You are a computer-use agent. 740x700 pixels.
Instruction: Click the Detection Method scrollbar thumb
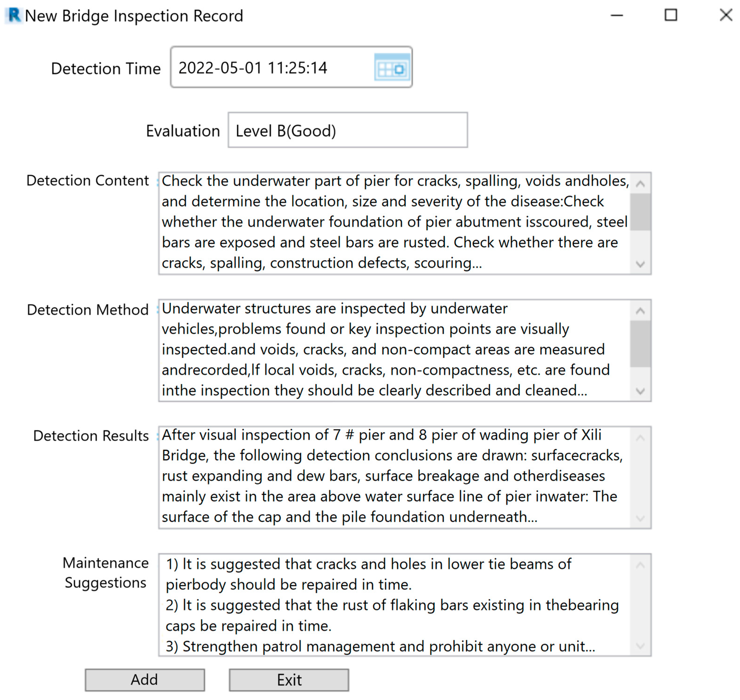click(x=640, y=344)
